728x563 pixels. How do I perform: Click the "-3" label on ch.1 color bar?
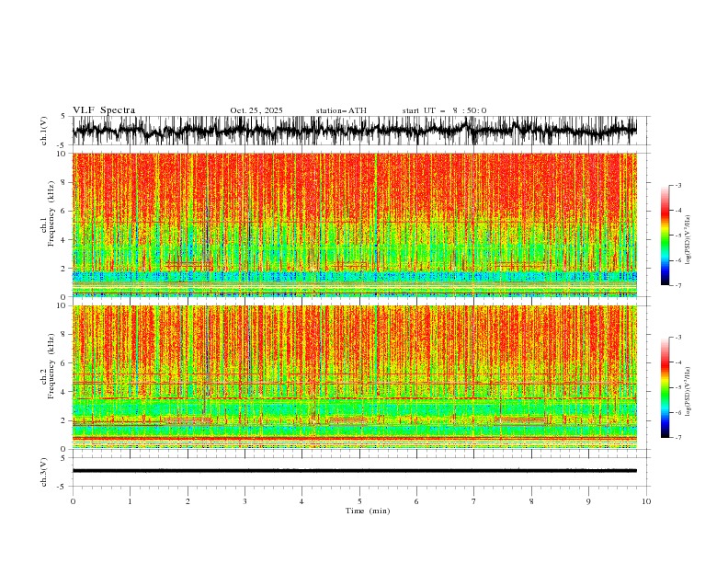coord(677,185)
